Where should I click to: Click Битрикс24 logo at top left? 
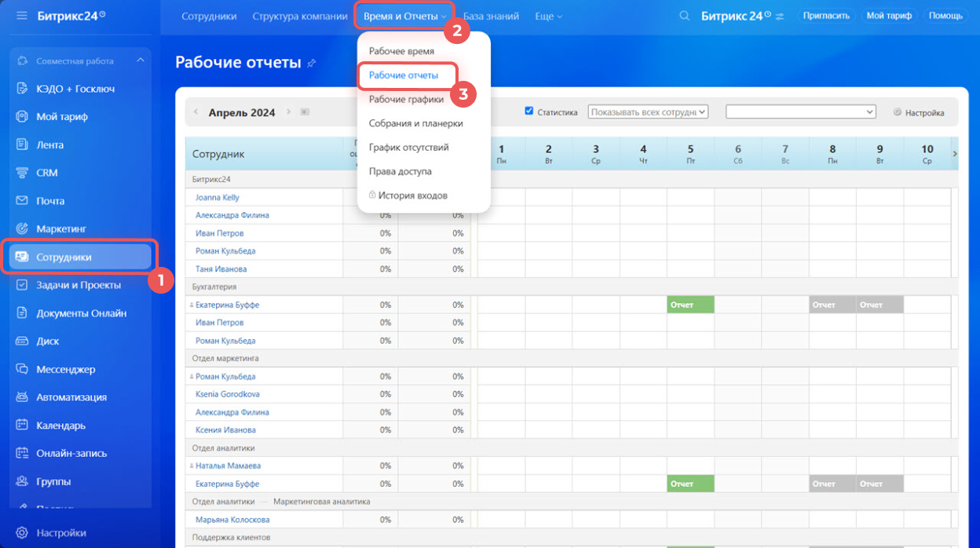tap(71, 16)
